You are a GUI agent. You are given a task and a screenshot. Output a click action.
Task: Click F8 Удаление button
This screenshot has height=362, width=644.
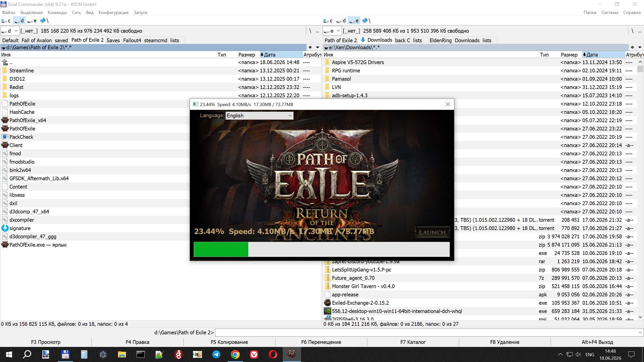point(505,342)
